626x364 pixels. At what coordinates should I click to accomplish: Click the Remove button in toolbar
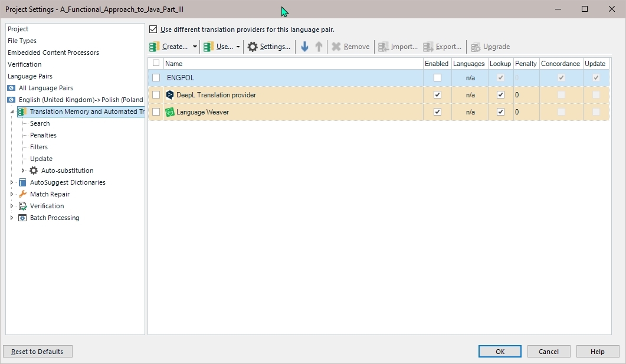(350, 47)
